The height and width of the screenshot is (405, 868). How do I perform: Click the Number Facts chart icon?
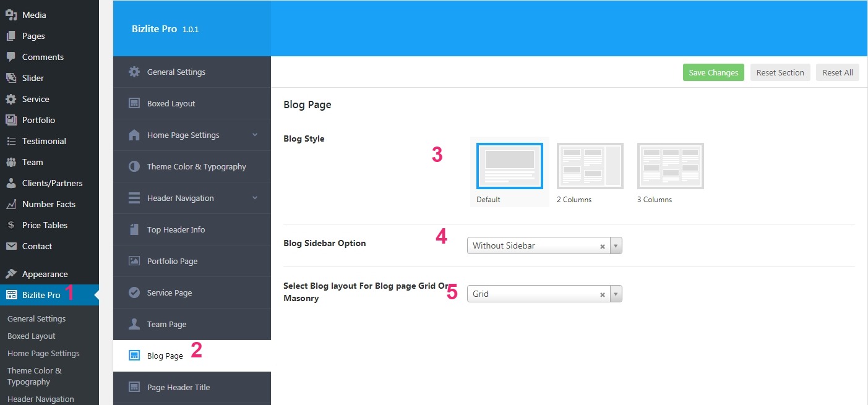11,204
